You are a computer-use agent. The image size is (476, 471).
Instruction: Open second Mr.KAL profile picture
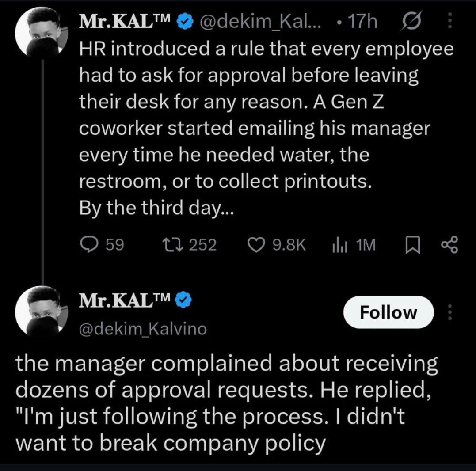[42, 311]
